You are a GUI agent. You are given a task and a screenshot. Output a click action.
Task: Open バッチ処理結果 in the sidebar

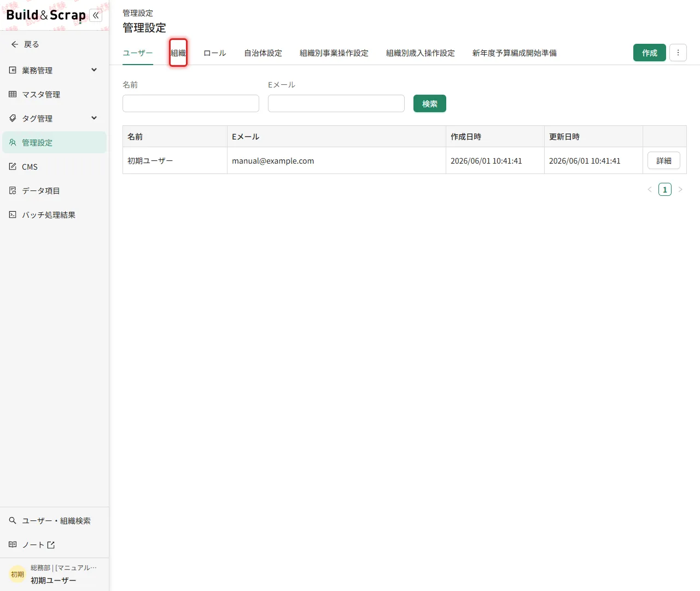coord(54,215)
